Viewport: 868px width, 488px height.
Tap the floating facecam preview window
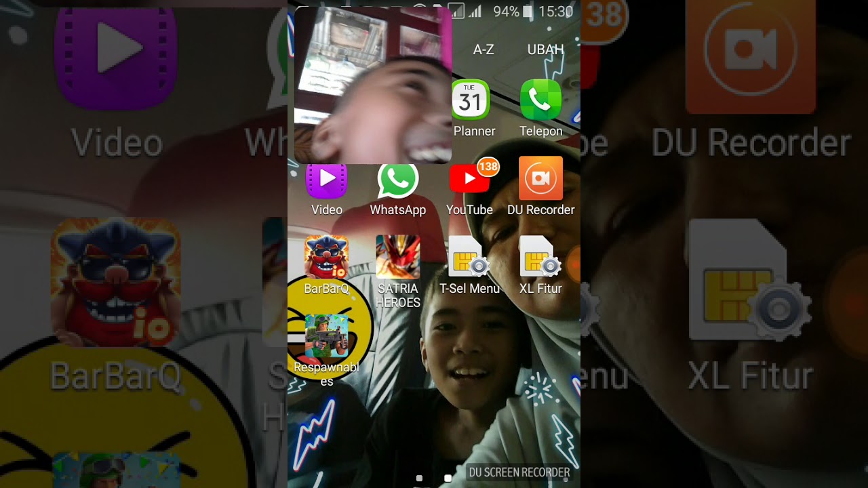373,85
